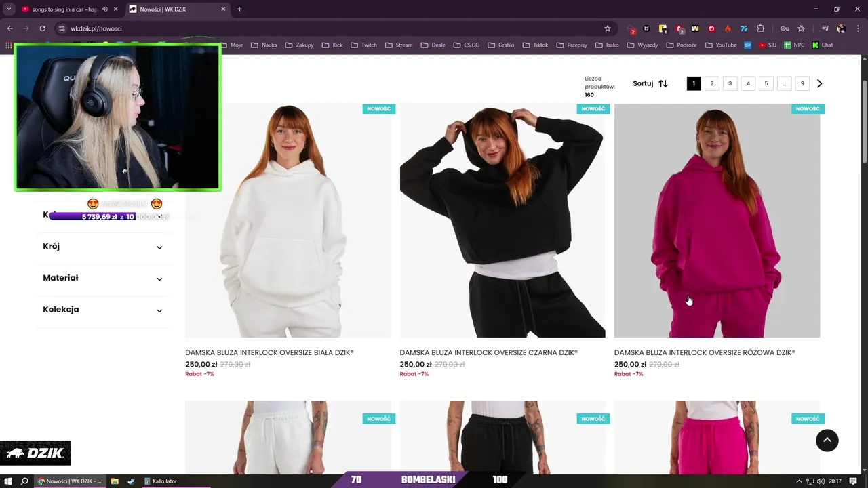Open the DZIK logo overlay

[35, 453]
